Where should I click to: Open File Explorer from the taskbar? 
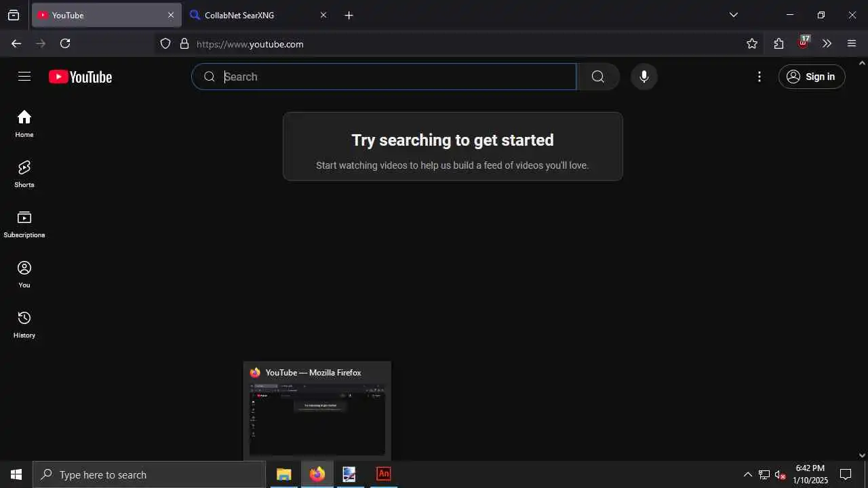coord(283,474)
